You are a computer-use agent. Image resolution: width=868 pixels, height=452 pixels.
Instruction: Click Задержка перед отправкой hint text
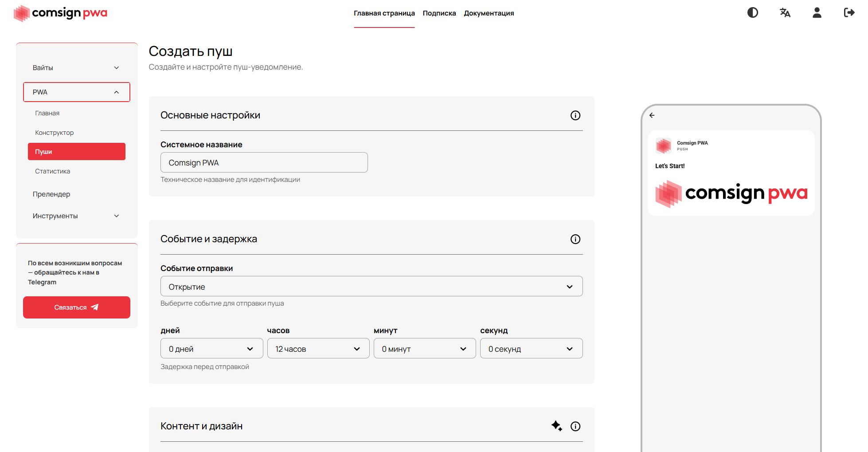coord(205,367)
